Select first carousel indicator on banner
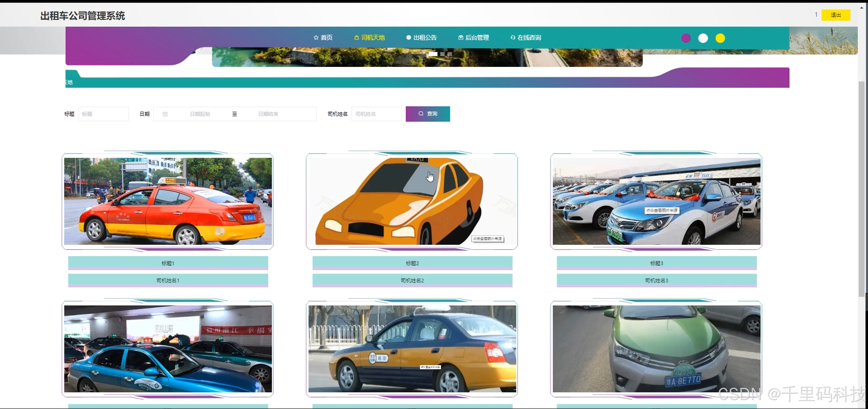This screenshot has width=868, height=409. (433, 54)
